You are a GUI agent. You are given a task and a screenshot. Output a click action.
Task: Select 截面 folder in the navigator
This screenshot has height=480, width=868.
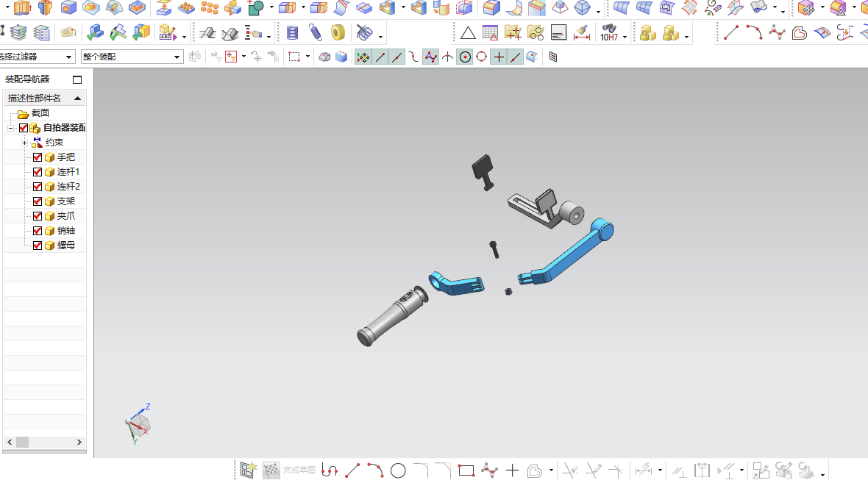click(x=40, y=112)
